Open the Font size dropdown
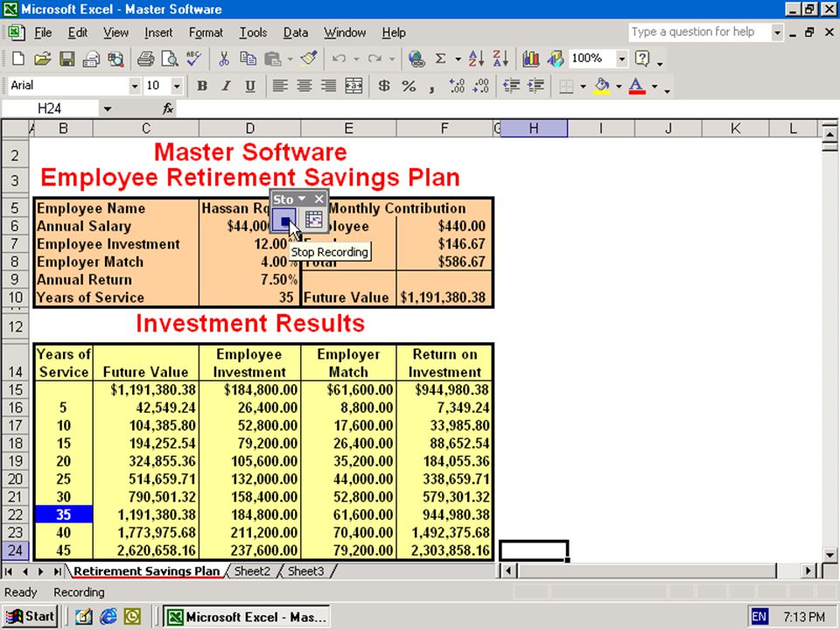 click(176, 86)
